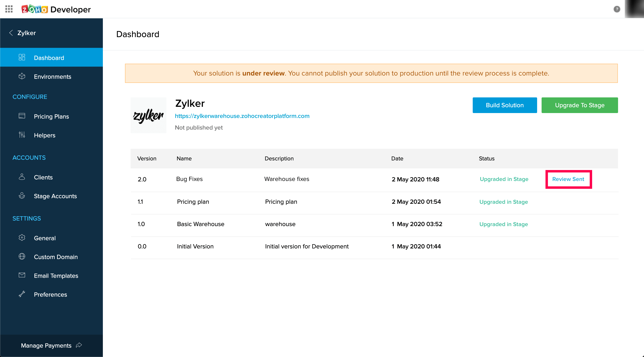
Task: Click version number 1.1 cell
Action: (x=140, y=202)
